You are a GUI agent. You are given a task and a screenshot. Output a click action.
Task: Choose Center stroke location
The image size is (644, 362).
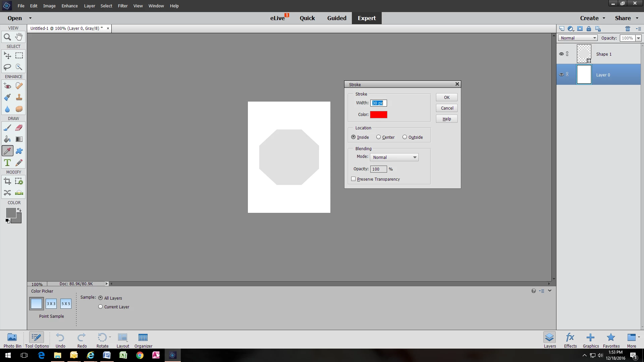378,137
